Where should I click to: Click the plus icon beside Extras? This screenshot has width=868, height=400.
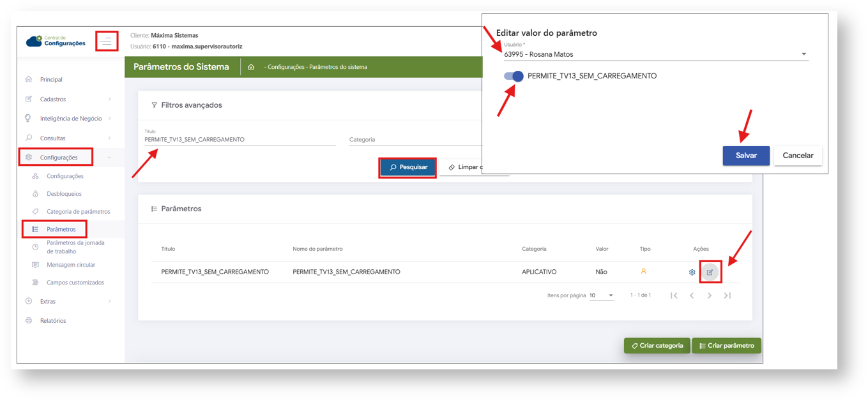click(29, 301)
